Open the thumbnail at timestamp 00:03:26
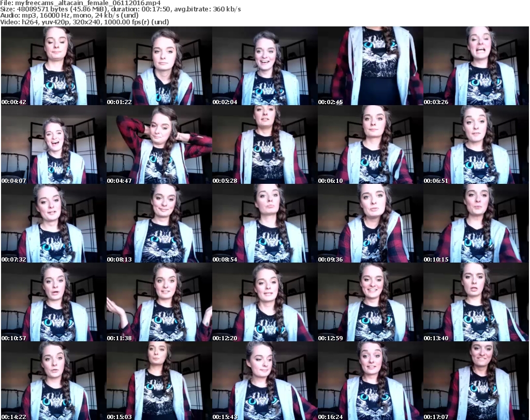Viewport: 530px width, 420px height. click(476, 66)
